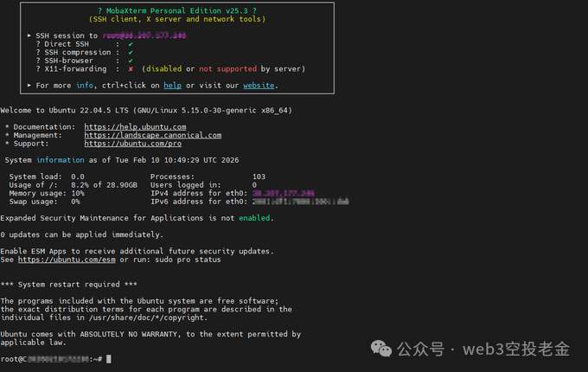Click the 'Swap usage: 0%' entry
The width and height of the screenshot is (588, 372).
[45, 202]
